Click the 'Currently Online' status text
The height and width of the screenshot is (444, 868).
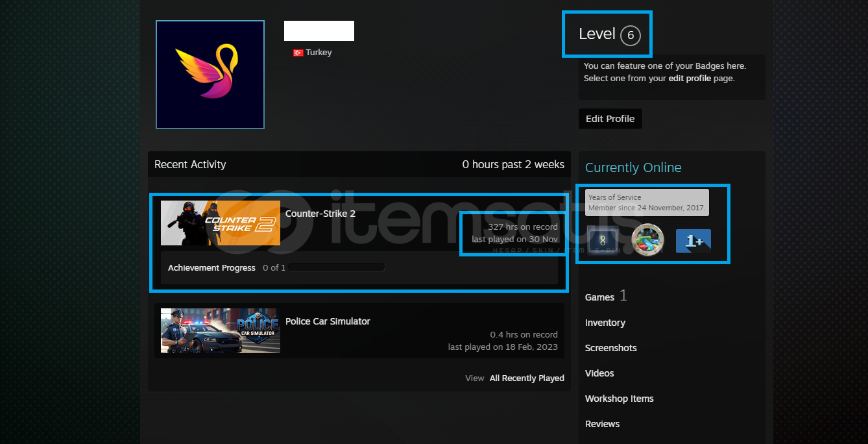pyautogui.click(x=633, y=167)
